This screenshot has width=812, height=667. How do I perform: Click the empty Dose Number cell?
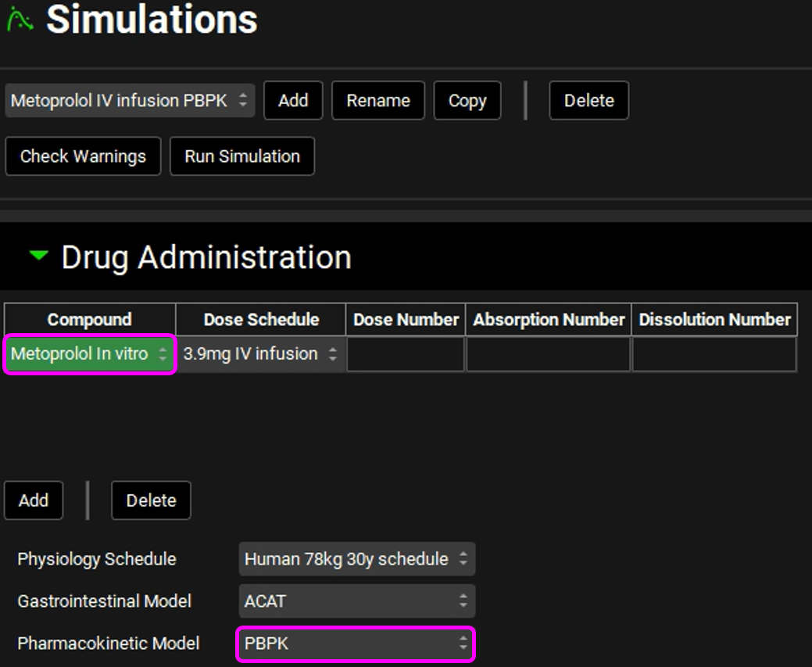point(406,354)
